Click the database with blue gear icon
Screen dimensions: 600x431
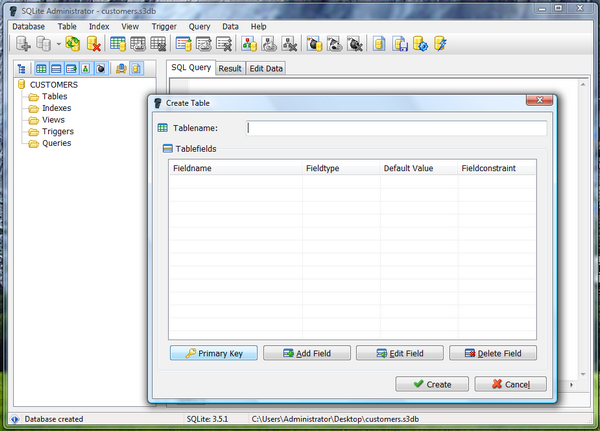point(420,44)
